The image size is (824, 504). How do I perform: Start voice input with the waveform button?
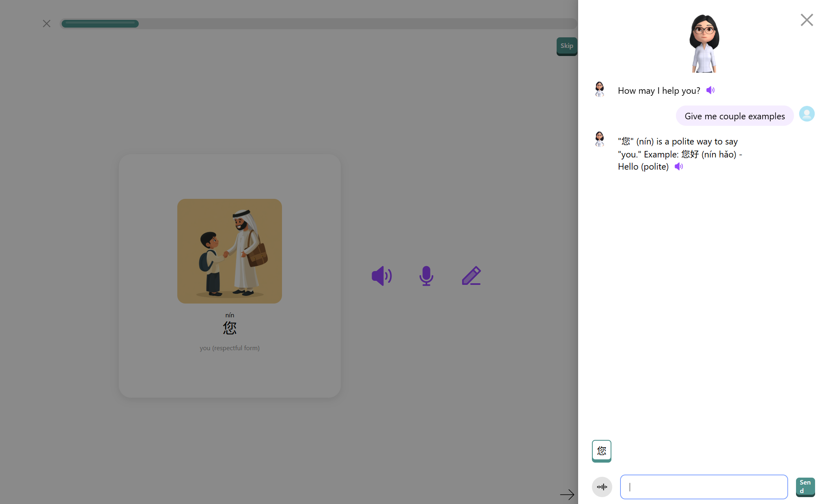pyautogui.click(x=602, y=487)
